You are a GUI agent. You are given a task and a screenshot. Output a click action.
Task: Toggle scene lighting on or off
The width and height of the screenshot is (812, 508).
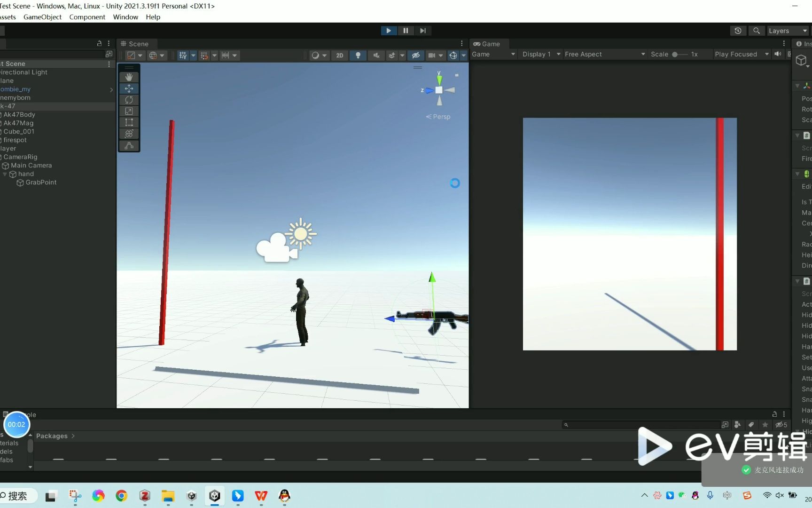pyautogui.click(x=358, y=55)
